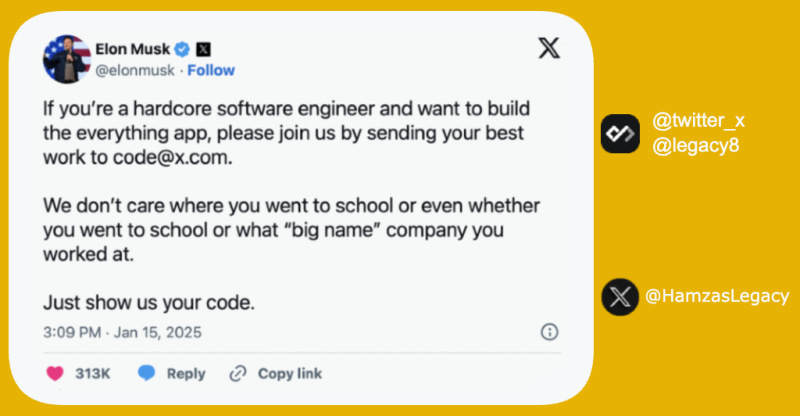Click the info circle icon

[549, 332]
